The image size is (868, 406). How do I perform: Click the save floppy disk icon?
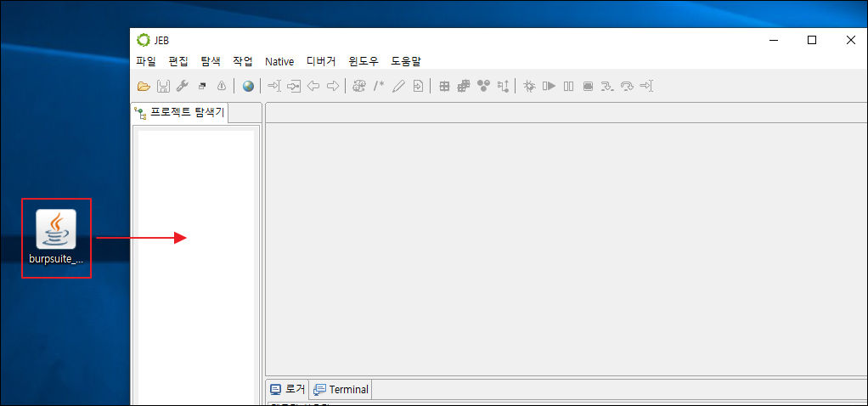click(163, 86)
